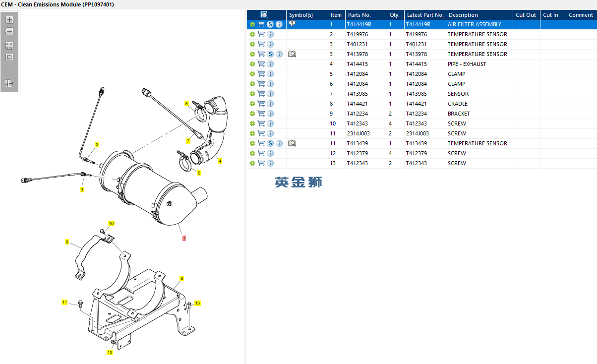Click the Description column header
This screenshot has width=597, height=364.
pos(463,15)
